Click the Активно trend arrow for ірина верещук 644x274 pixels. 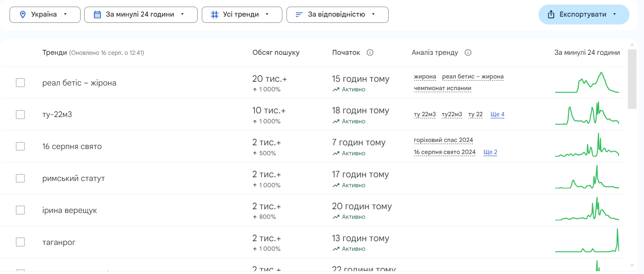click(x=336, y=217)
